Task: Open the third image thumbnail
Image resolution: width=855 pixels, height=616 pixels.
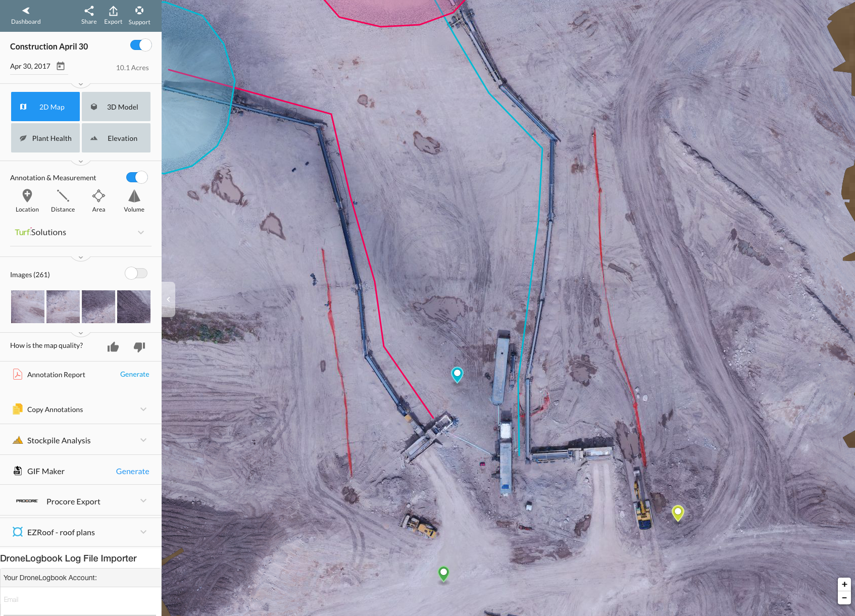Action: coord(98,306)
